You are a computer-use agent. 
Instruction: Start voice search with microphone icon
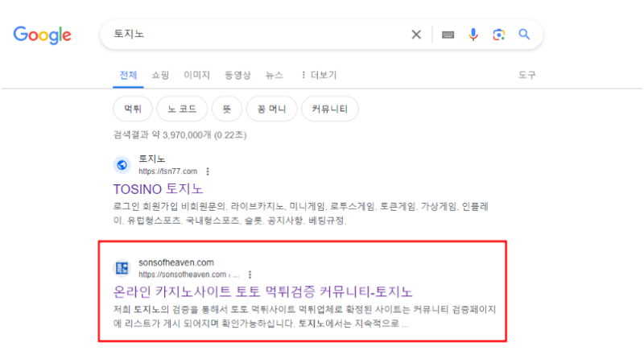[473, 35]
